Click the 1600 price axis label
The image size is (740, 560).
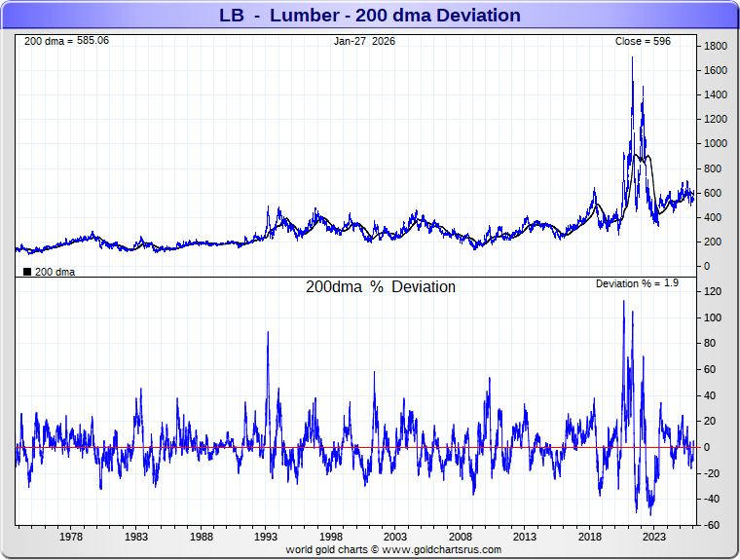[x=716, y=70]
